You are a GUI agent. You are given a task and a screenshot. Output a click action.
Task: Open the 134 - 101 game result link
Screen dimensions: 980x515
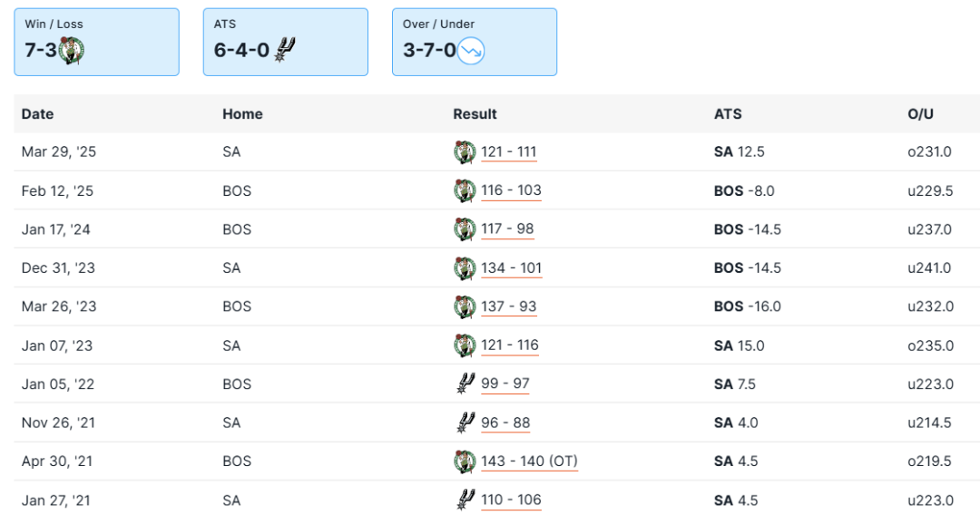click(511, 267)
